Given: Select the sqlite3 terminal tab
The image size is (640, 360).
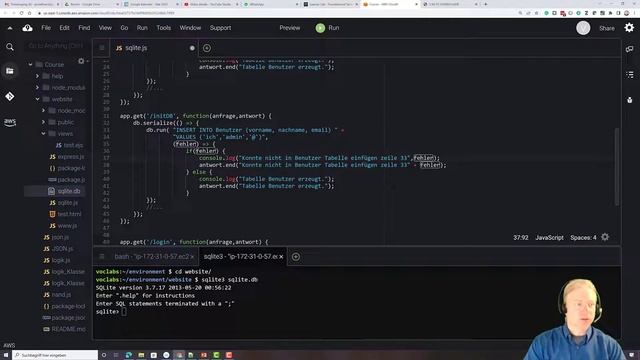Looking at the screenshot, I should (242, 256).
